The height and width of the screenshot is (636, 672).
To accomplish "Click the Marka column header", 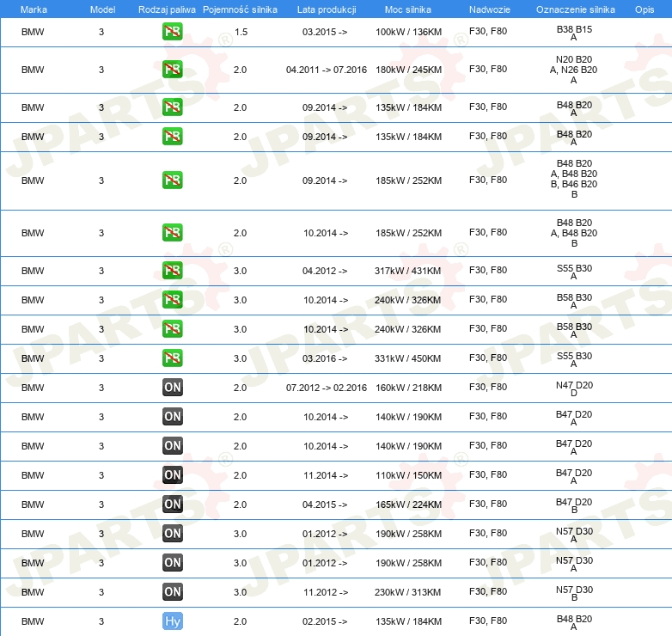I will point(33,9).
